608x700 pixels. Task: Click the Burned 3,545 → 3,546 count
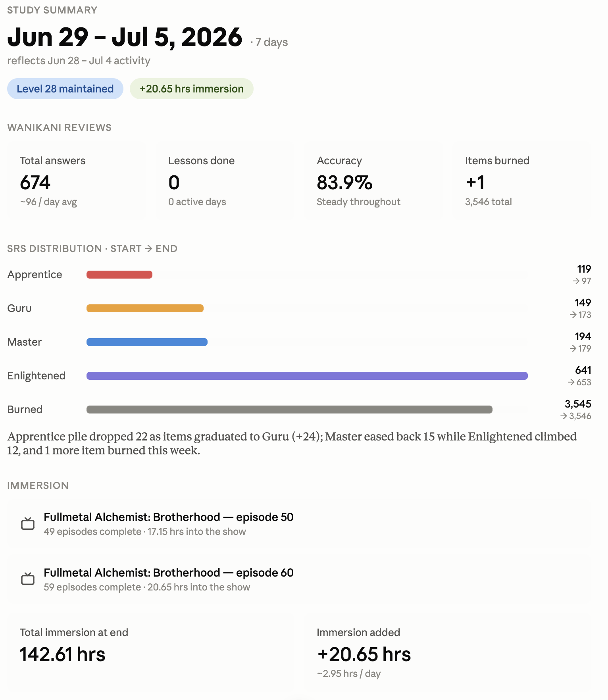[575, 410]
